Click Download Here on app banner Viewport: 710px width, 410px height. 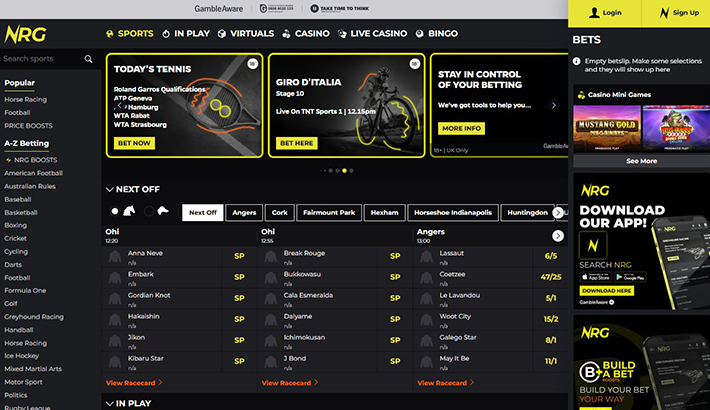pyautogui.click(x=606, y=291)
